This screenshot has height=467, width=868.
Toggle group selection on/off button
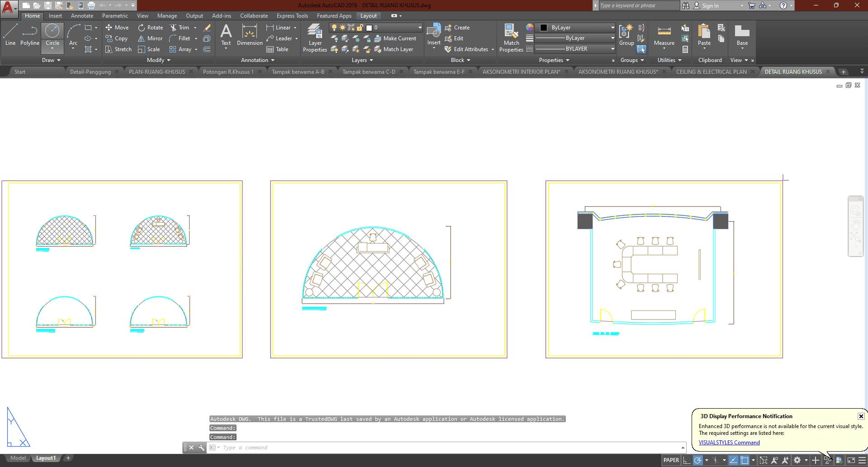pos(641,49)
